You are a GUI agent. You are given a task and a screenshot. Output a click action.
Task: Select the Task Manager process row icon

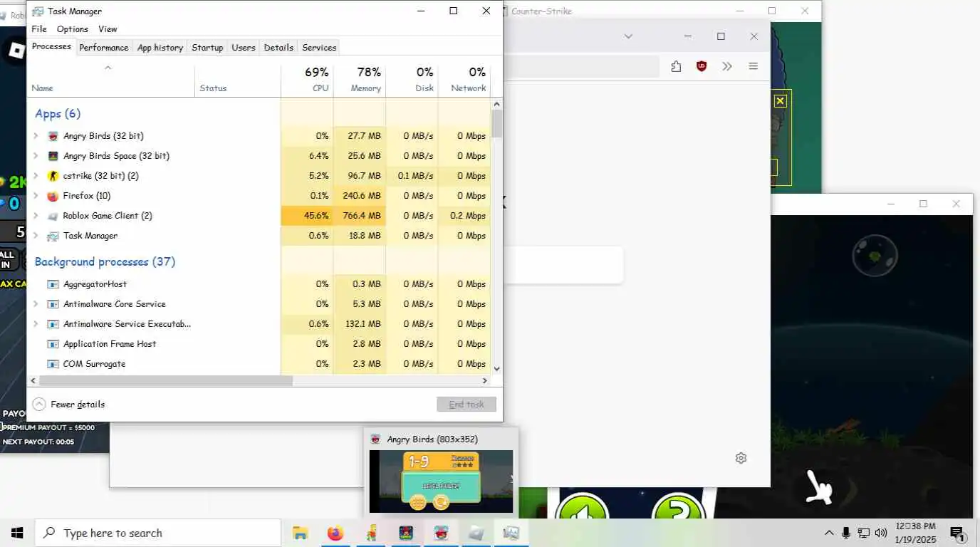(53, 236)
